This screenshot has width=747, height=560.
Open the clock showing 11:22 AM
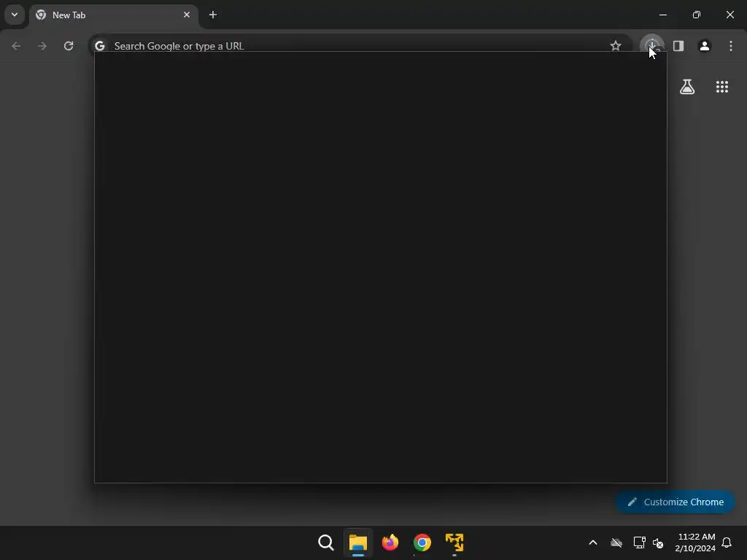[x=695, y=542]
